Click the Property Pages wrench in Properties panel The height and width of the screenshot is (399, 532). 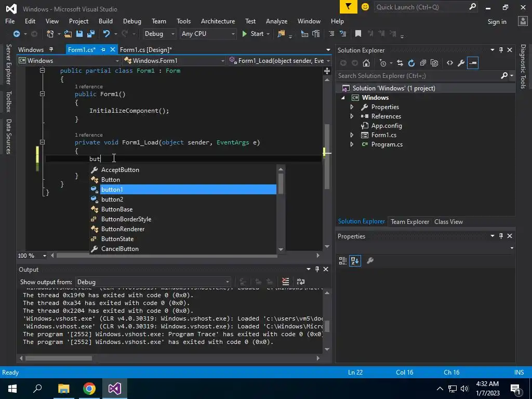pyautogui.click(x=370, y=261)
